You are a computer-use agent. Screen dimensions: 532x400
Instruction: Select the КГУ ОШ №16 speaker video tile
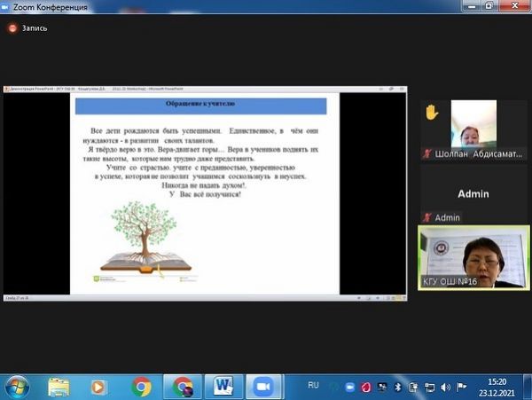pyautogui.click(x=473, y=257)
